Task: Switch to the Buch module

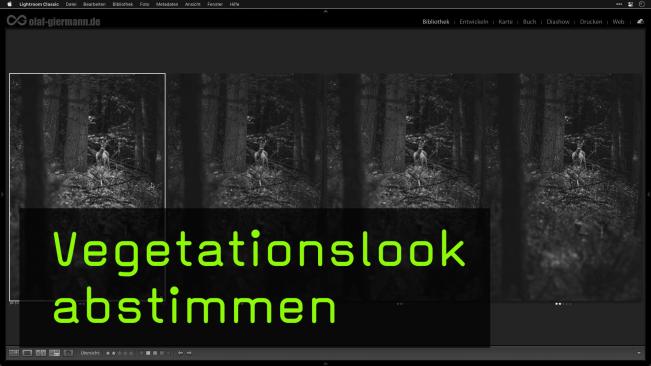Action: pos(529,22)
